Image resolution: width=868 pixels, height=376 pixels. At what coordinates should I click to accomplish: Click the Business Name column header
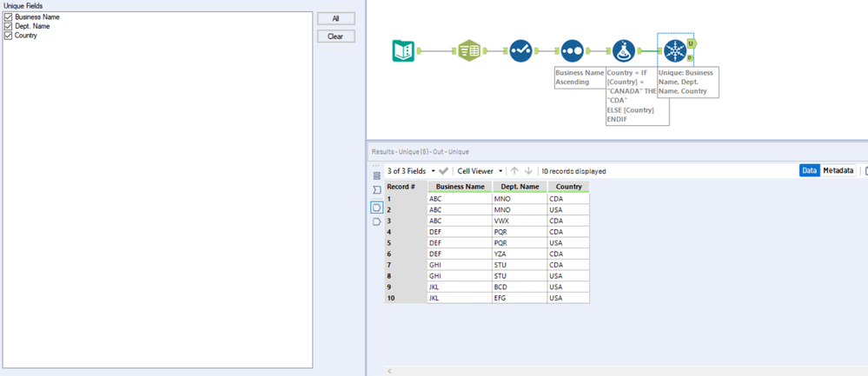(460, 187)
